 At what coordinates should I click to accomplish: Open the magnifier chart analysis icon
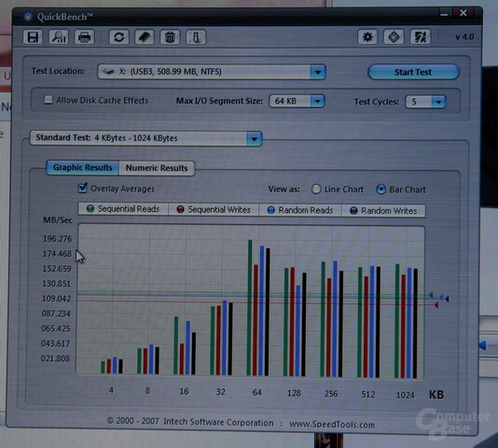pyautogui.click(x=59, y=37)
